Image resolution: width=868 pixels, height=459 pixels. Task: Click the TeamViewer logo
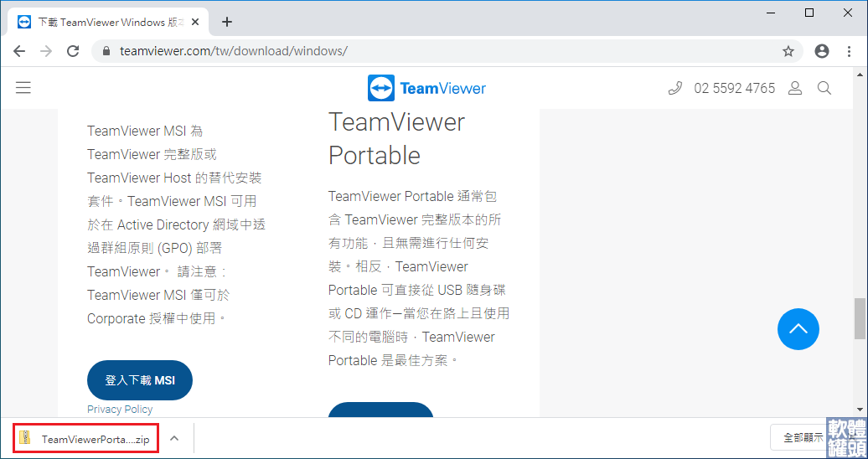tap(426, 88)
